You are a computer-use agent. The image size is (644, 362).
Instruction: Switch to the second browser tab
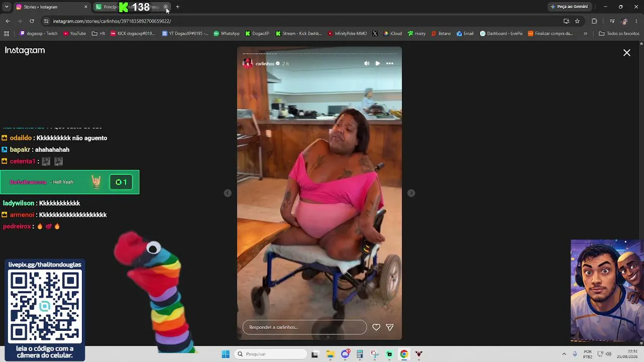tap(132, 7)
